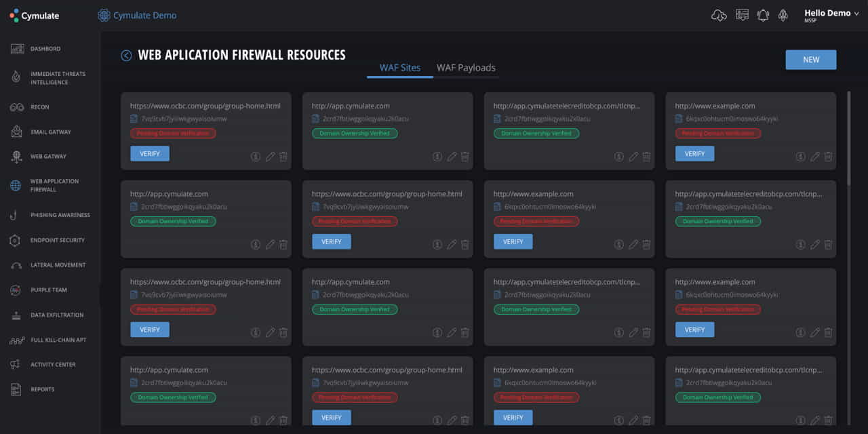The height and width of the screenshot is (434, 868).
Task: Open Recon from the sidebar
Action: pyautogui.click(x=39, y=107)
